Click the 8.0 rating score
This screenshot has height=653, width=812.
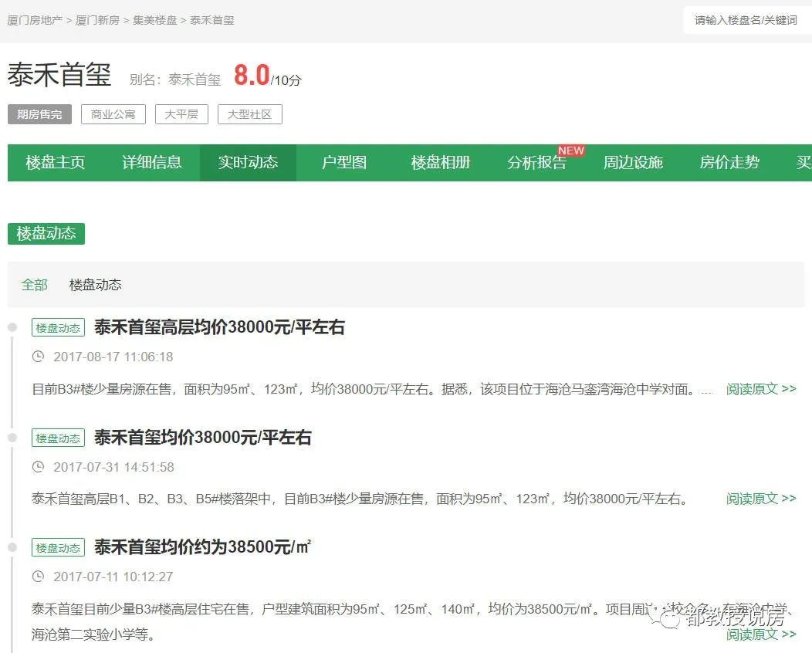[250, 75]
